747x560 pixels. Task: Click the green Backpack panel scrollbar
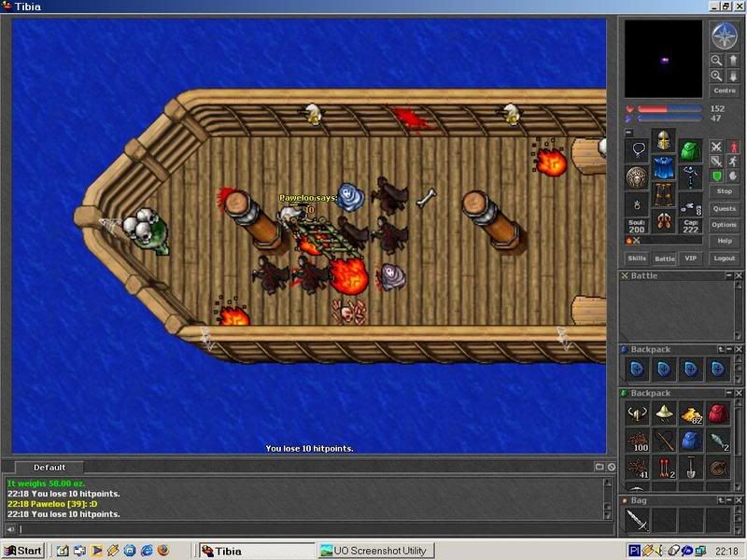[x=738, y=445]
